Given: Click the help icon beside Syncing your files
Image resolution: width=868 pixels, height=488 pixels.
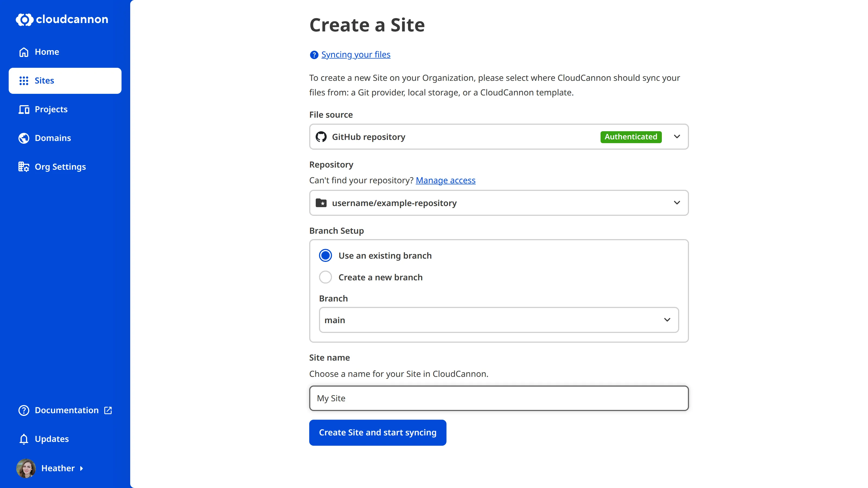Looking at the screenshot, I should [314, 55].
